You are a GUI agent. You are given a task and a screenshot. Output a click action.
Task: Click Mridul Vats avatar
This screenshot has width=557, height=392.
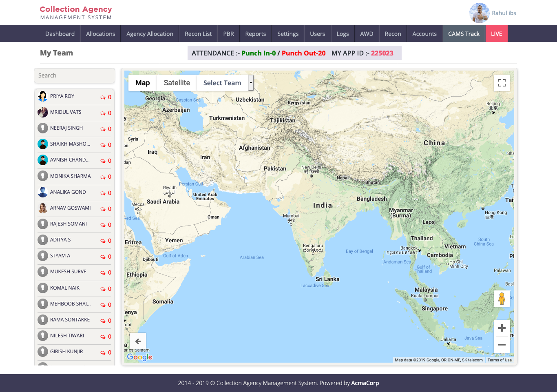click(43, 112)
